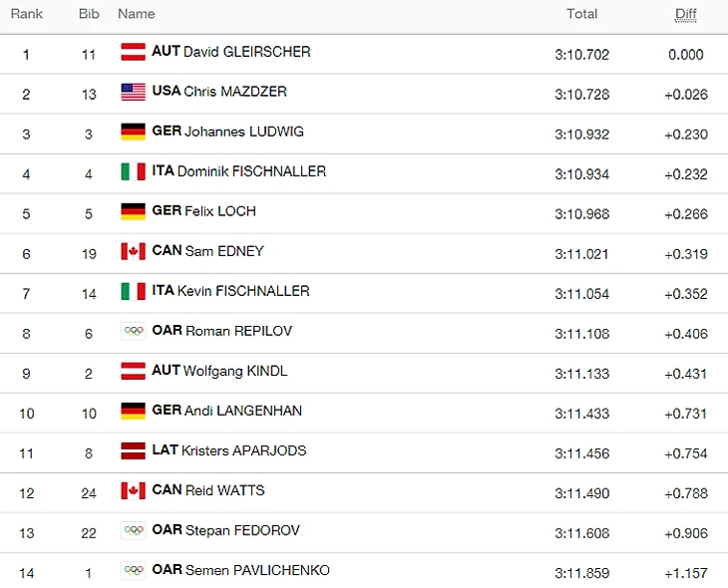Click Olympic rings icon beside Roman REPILOV
Viewport: 728px width, 588px height.
(134, 331)
